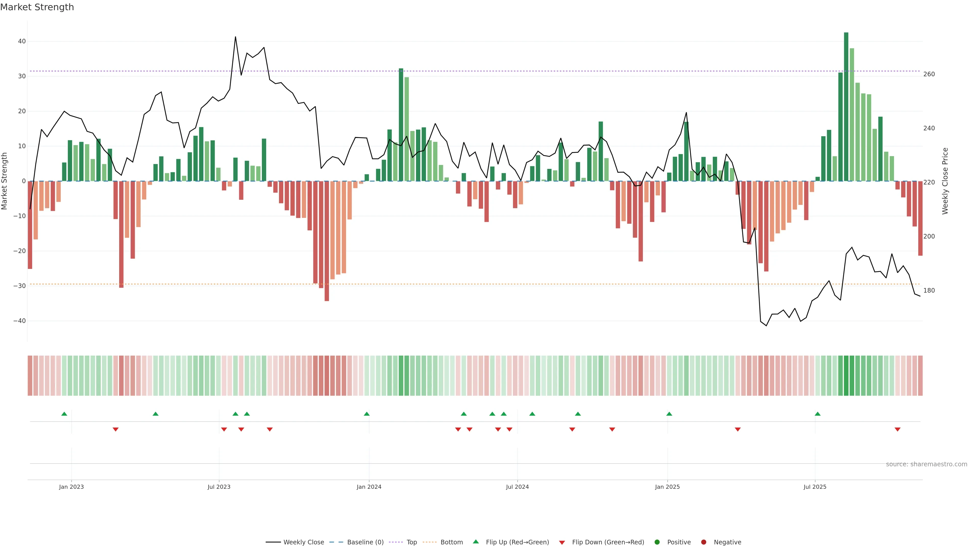The image size is (980, 551).
Task: Click the flip-up triangle at Jan 2025
Action: click(669, 414)
